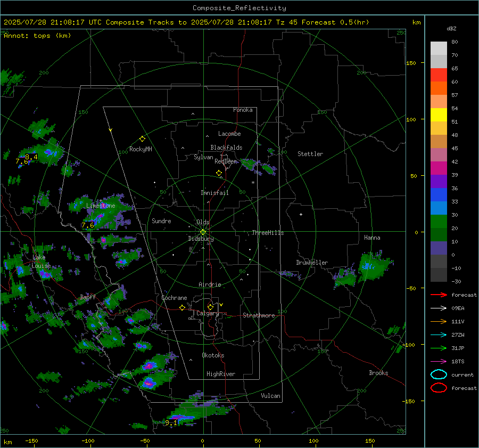The width and height of the screenshot is (479, 448).
Task: Select the yellow 54-51 dBZ color swatch
Action: point(439,115)
